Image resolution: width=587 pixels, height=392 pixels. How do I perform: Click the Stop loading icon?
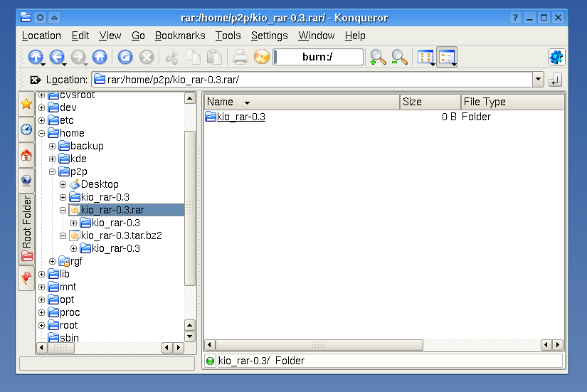point(147,58)
